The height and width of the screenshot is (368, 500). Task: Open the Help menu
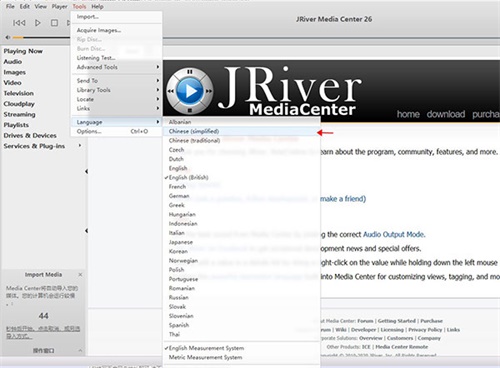click(97, 6)
